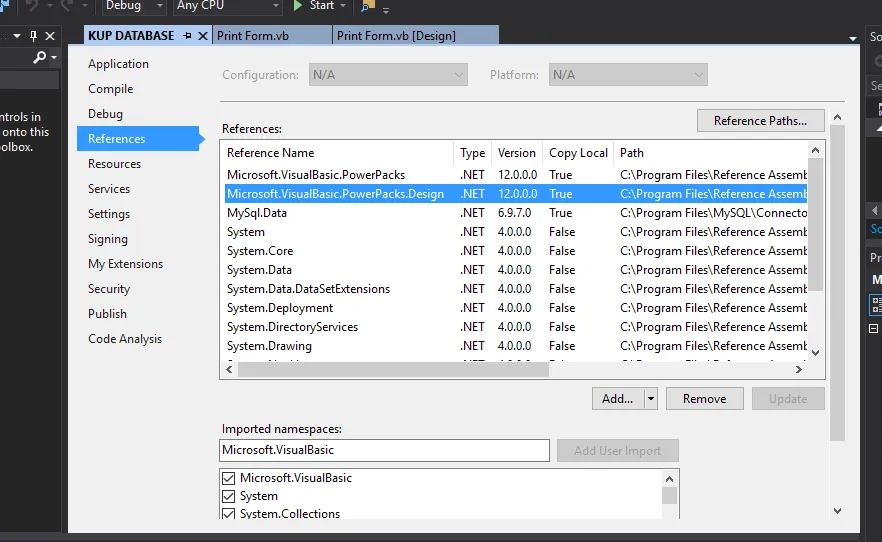882x542 pixels.
Task: Open the Settings page
Action: coord(109,214)
